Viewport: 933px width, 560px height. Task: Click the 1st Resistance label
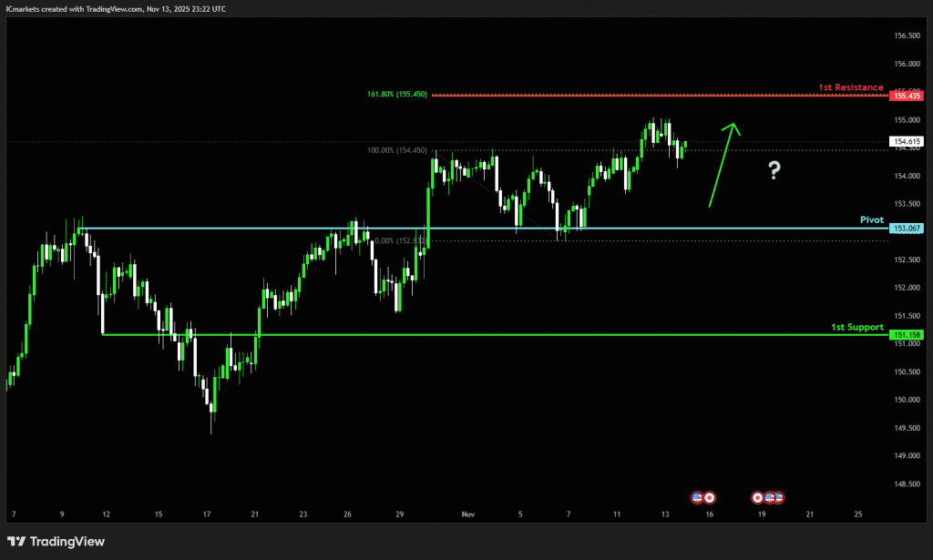(x=850, y=87)
